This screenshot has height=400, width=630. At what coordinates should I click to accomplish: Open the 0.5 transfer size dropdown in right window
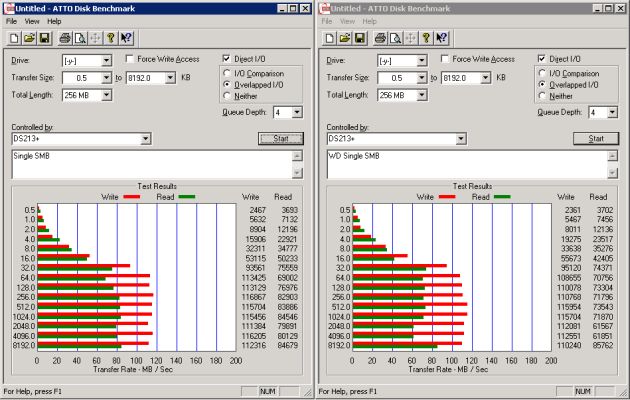point(421,78)
